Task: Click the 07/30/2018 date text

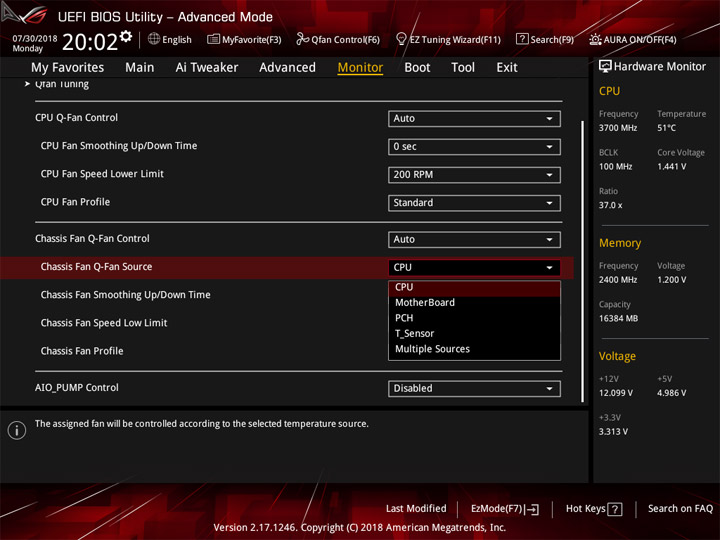Action: pos(35,38)
